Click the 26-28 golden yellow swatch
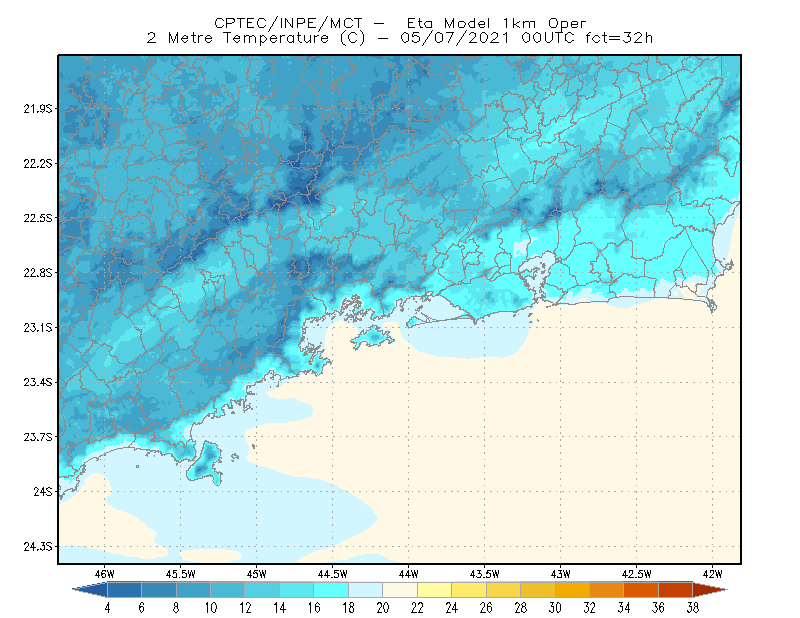The width and height of the screenshot is (800, 618). pos(503,590)
